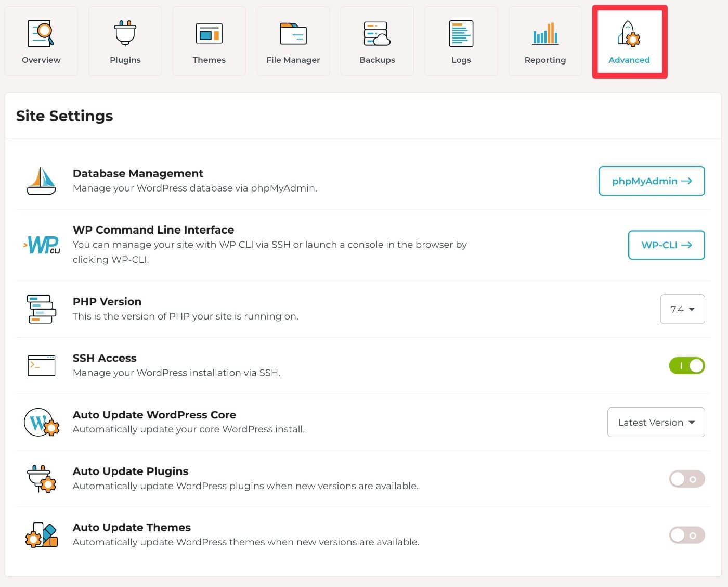The height and width of the screenshot is (587, 728).
Task: Click the WP Command Line Interface title
Action: 153,229
